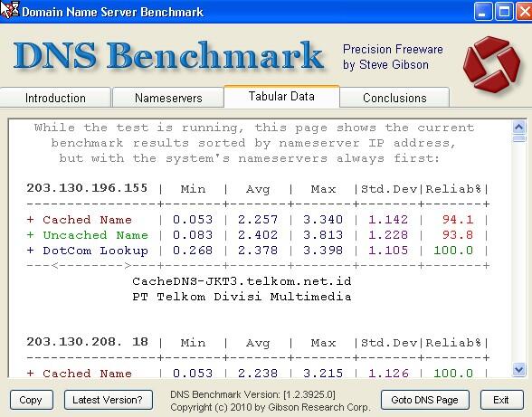Image resolution: width=532 pixels, height=417 pixels.
Task: Click the 2.257 average value
Action: click(258, 220)
